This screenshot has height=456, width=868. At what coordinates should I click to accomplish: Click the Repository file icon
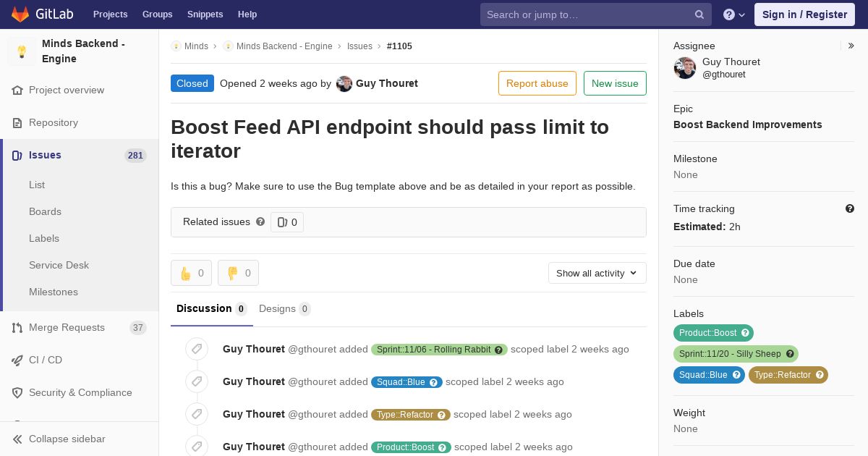pos(17,123)
